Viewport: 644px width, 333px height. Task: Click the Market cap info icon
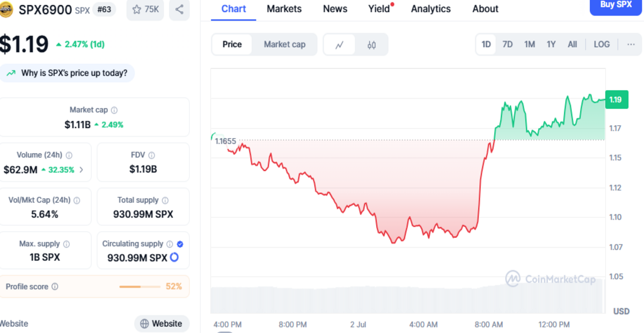114,110
